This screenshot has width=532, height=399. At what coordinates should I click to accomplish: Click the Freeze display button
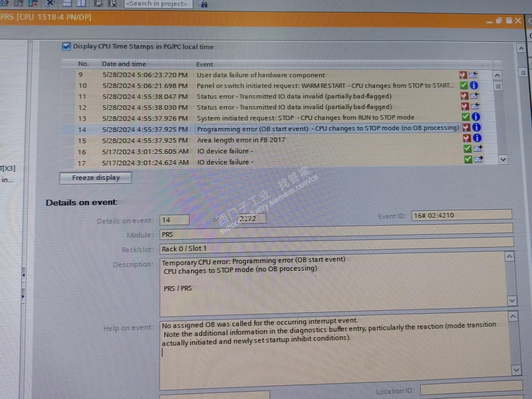(x=95, y=178)
